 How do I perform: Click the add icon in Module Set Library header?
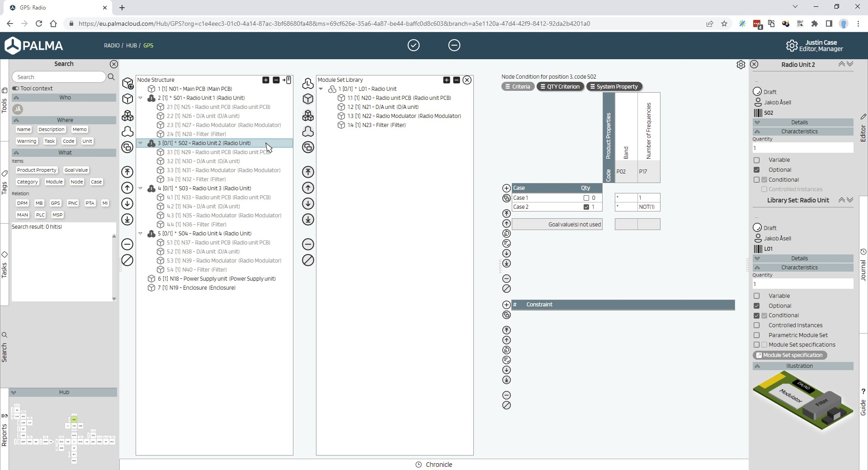pos(446,80)
